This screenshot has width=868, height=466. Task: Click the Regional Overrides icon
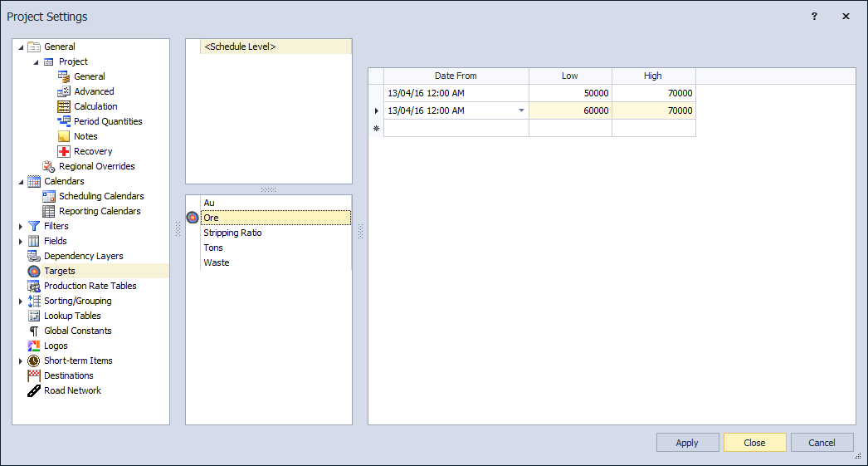49,166
